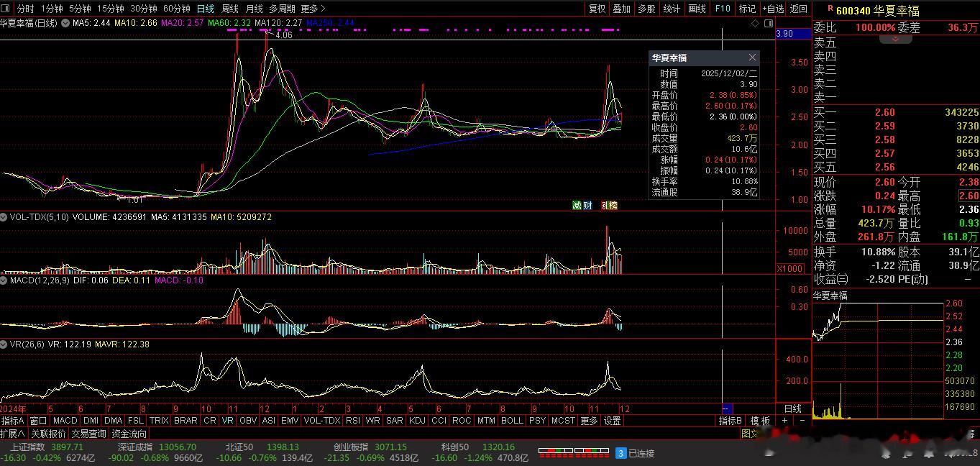Screen dimensions: 980x466
Task: Switch to 日线 daily chart
Action: tap(206, 9)
